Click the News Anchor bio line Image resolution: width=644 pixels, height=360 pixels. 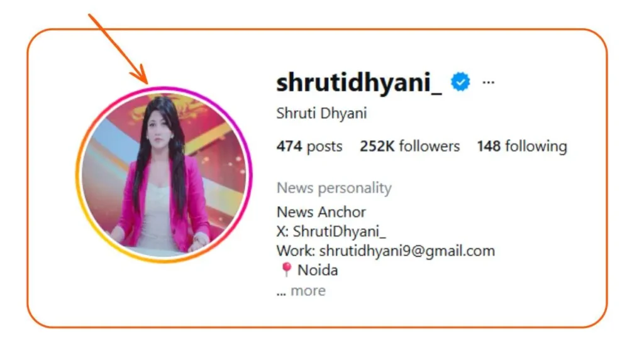(321, 212)
